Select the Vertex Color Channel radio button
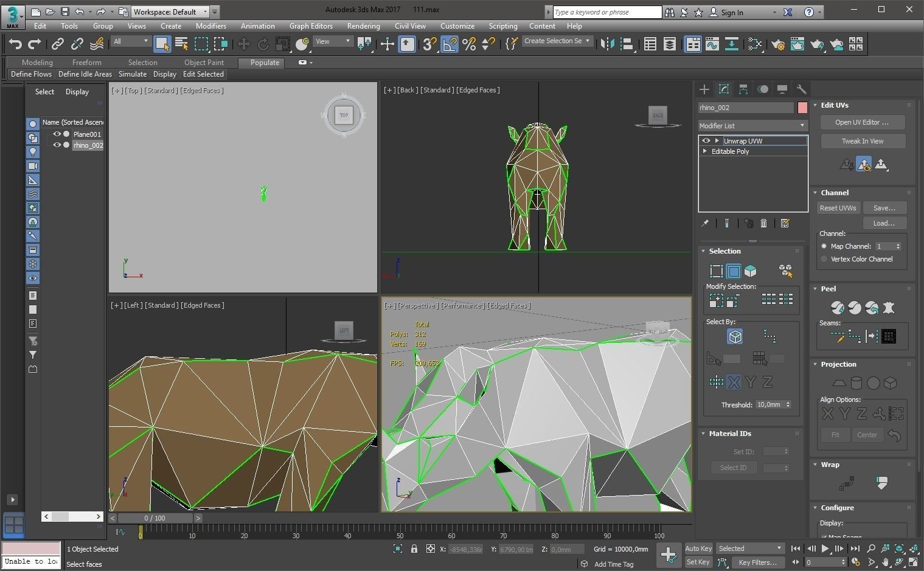This screenshot has height=571, width=924. (x=824, y=259)
